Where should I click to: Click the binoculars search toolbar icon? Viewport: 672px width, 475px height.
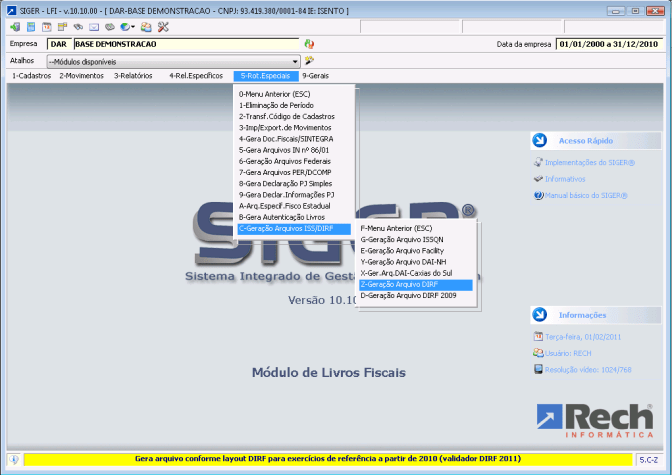(x=78, y=27)
